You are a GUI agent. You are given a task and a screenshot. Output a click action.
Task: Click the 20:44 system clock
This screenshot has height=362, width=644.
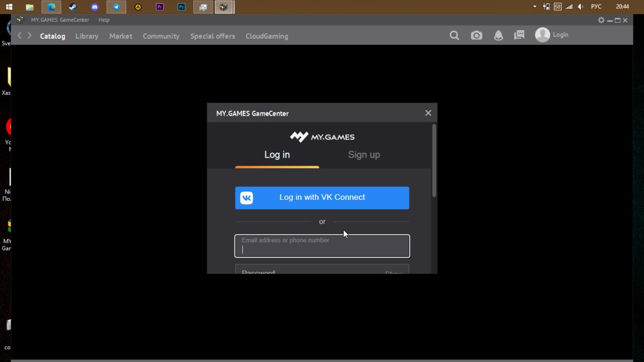tap(622, 7)
